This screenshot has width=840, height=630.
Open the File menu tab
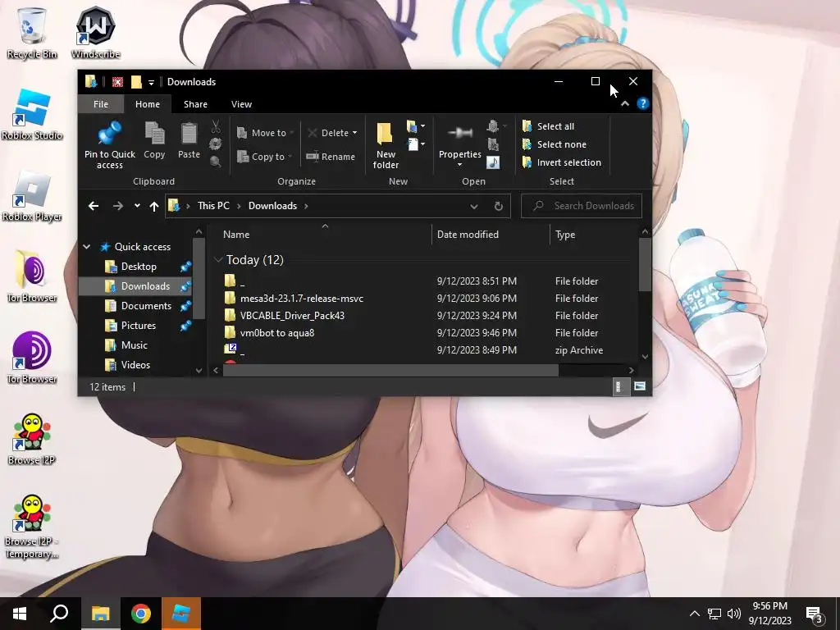pos(101,104)
